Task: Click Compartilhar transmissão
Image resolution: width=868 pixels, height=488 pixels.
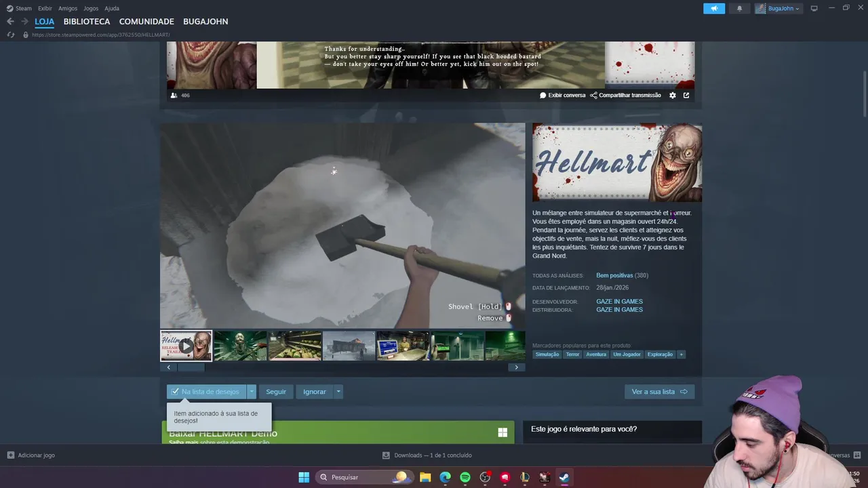Action: point(625,96)
